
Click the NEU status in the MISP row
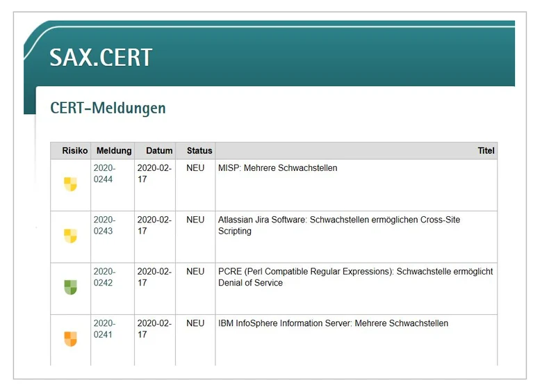[195, 168]
